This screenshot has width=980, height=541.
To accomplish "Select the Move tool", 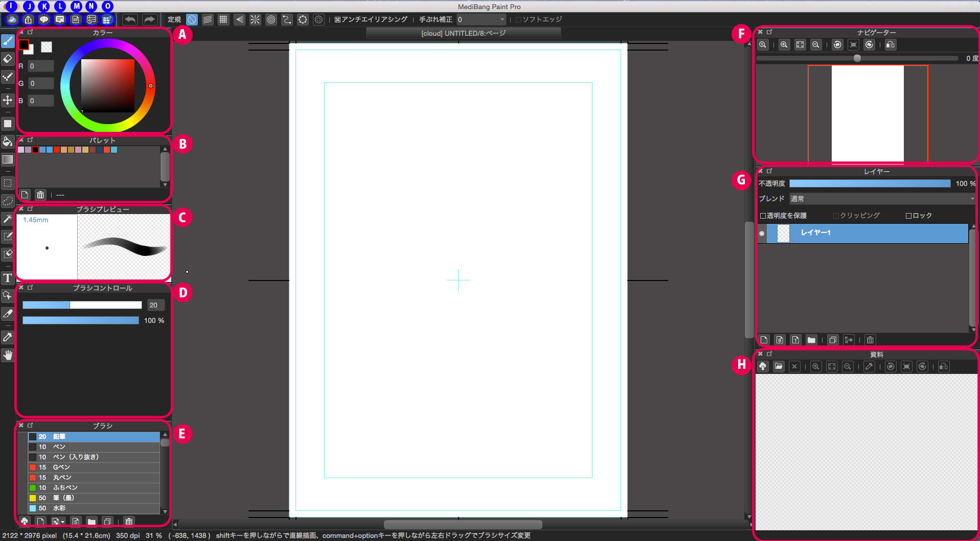I will (8, 100).
